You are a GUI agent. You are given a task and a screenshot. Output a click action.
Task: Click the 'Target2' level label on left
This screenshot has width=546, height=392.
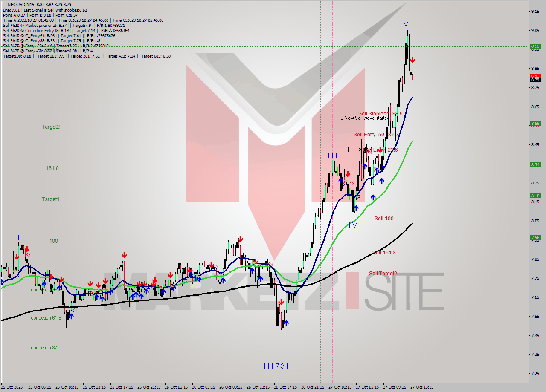point(50,127)
